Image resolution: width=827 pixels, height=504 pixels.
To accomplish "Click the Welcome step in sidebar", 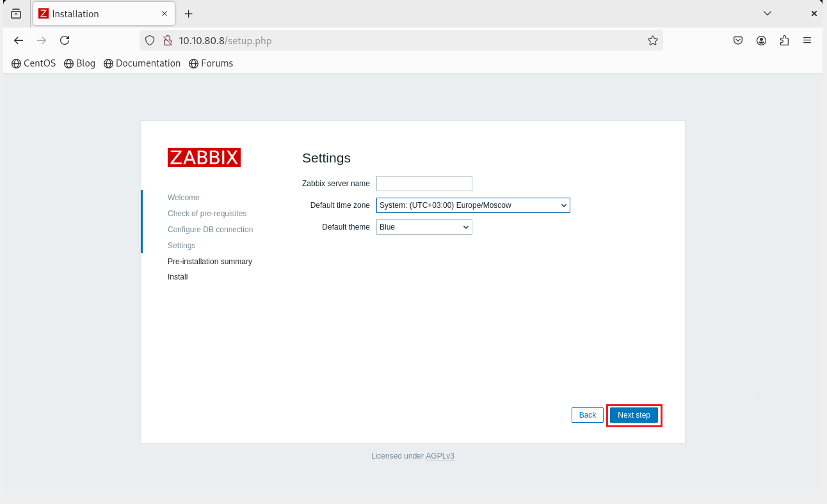I will (x=184, y=198).
